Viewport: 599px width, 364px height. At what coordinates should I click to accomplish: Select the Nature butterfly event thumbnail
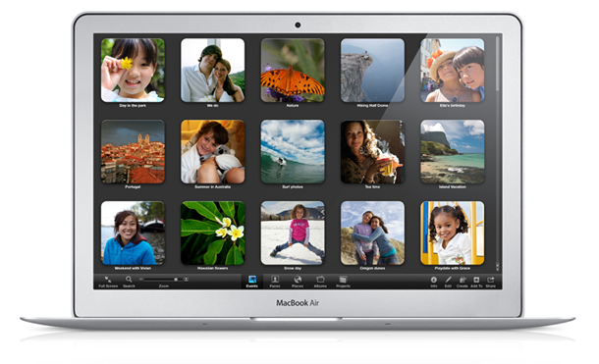point(293,71)
